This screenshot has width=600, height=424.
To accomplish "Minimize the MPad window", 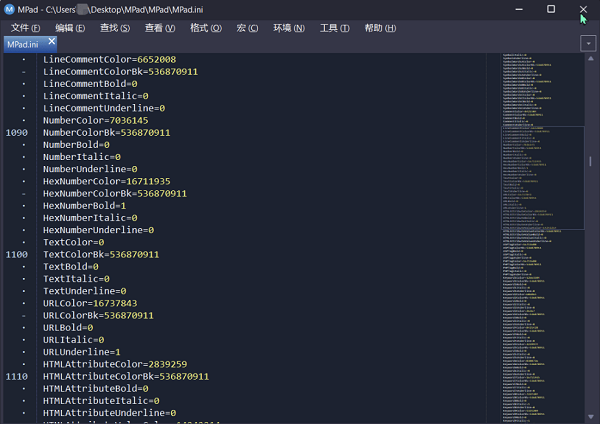I will pos(519,9).
